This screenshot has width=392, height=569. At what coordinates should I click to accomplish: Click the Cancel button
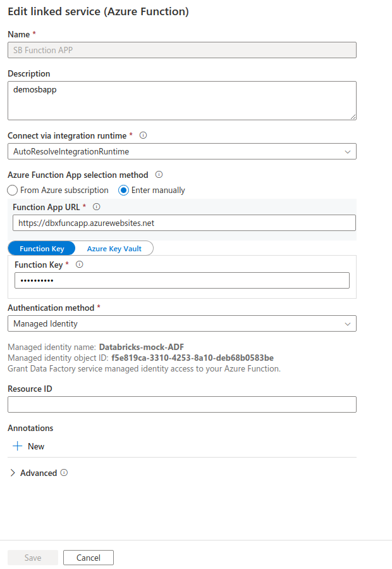(x=88, y=558)
